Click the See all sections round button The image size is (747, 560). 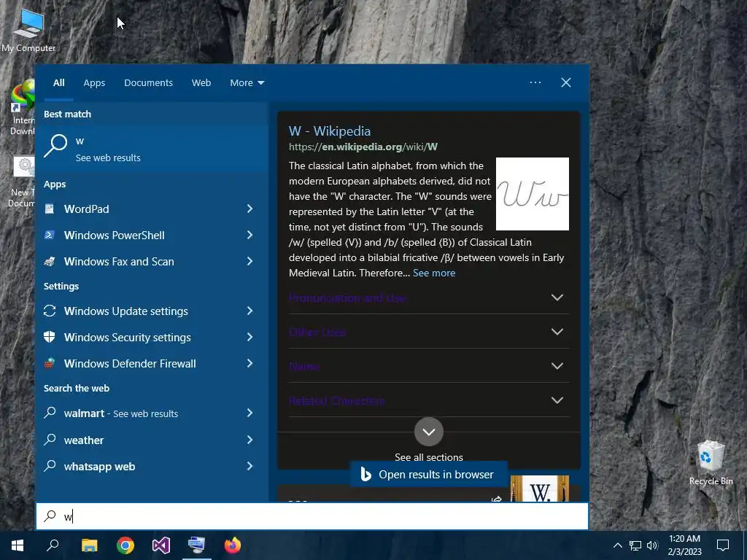(429, 432)
